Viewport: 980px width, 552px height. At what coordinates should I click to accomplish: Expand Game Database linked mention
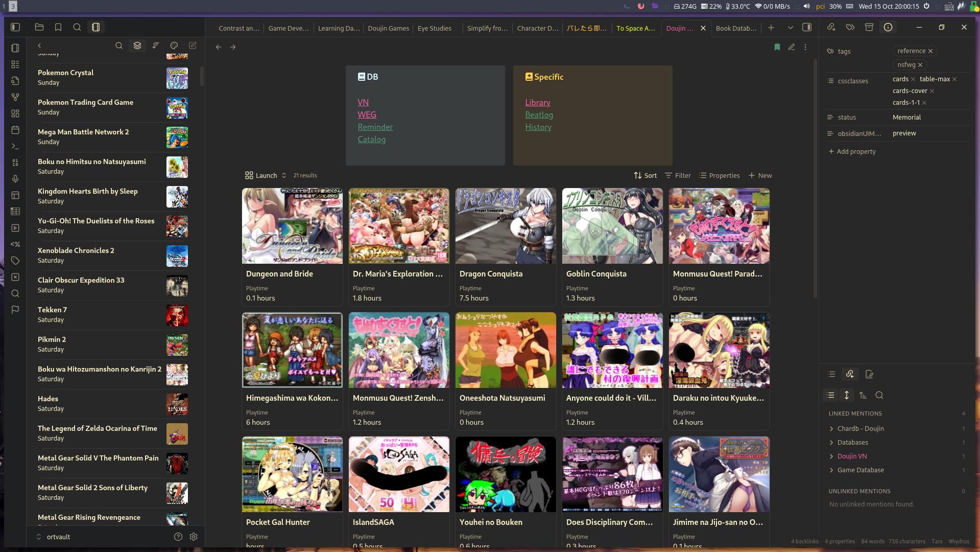click(x=831, y=470)
